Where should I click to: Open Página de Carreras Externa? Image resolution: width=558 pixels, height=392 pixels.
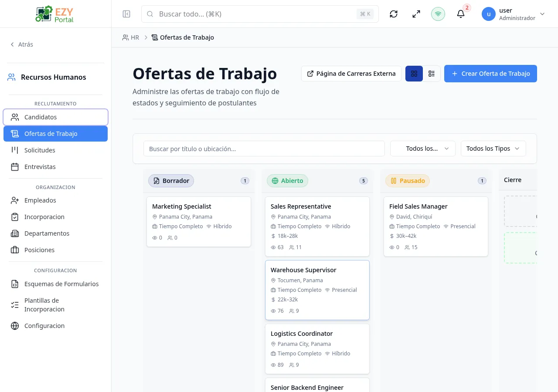tap(351, 74)
